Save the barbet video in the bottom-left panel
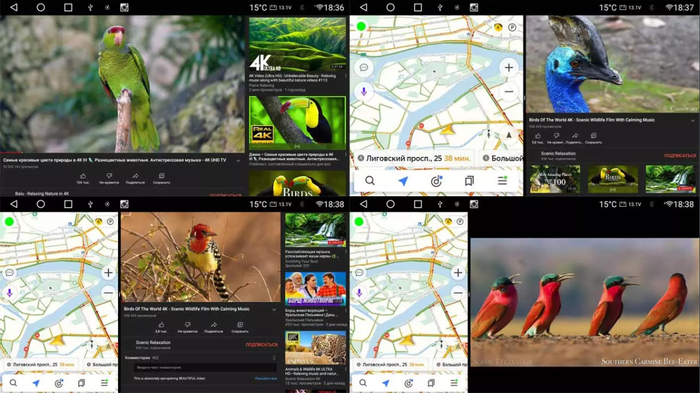Viewport: 700px width, 393px height. click(240, 327)
